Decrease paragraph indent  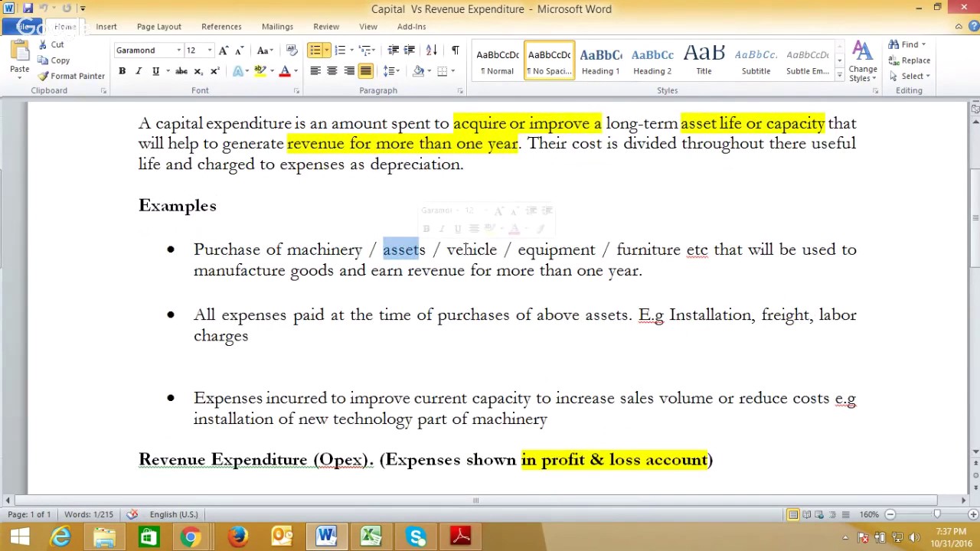tap(394, 51)
